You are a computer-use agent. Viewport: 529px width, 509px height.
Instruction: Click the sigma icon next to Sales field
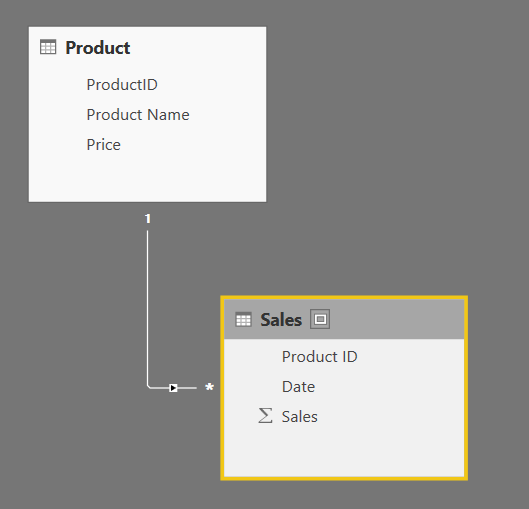pos(265,416)
